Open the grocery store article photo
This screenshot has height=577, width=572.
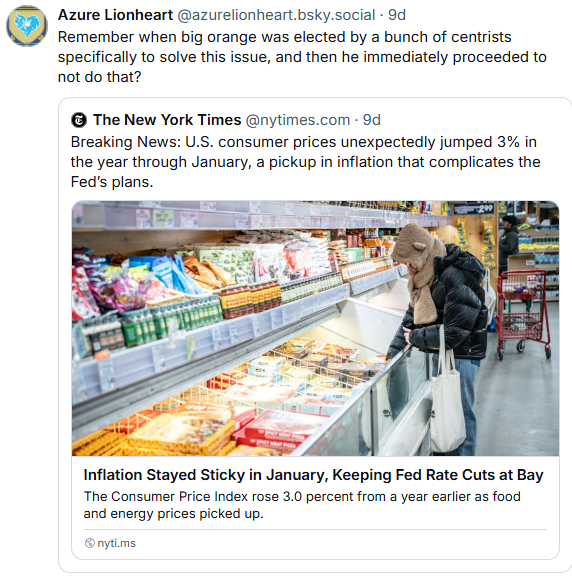tap(315, 328)
